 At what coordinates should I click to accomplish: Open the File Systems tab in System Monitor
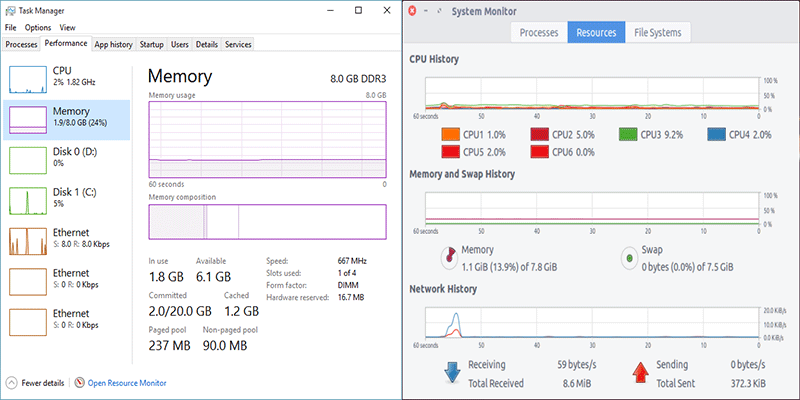click(x=658, y=33)
